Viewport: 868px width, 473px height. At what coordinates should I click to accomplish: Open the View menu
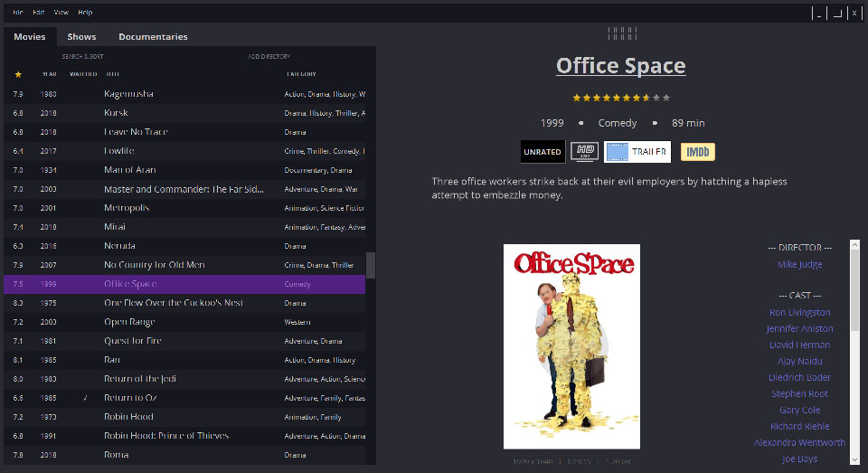coord(61,12)
